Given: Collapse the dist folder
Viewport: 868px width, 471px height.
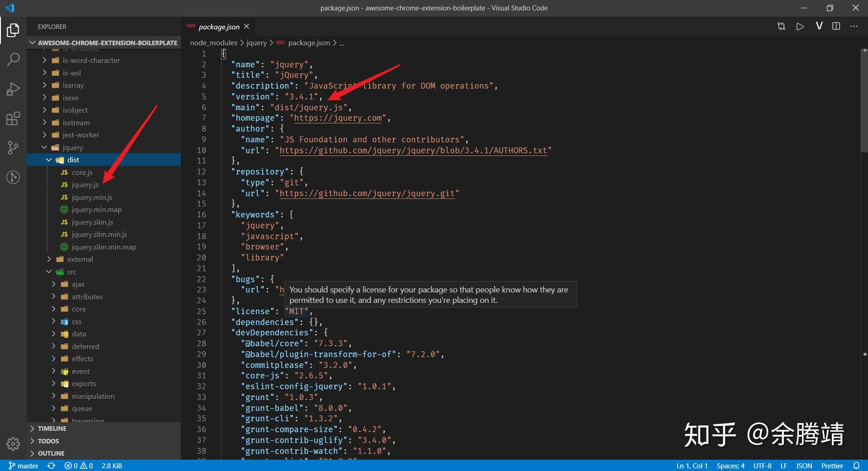Looking at the screenshot, I should pyautogui.click(x=104, y=160).
